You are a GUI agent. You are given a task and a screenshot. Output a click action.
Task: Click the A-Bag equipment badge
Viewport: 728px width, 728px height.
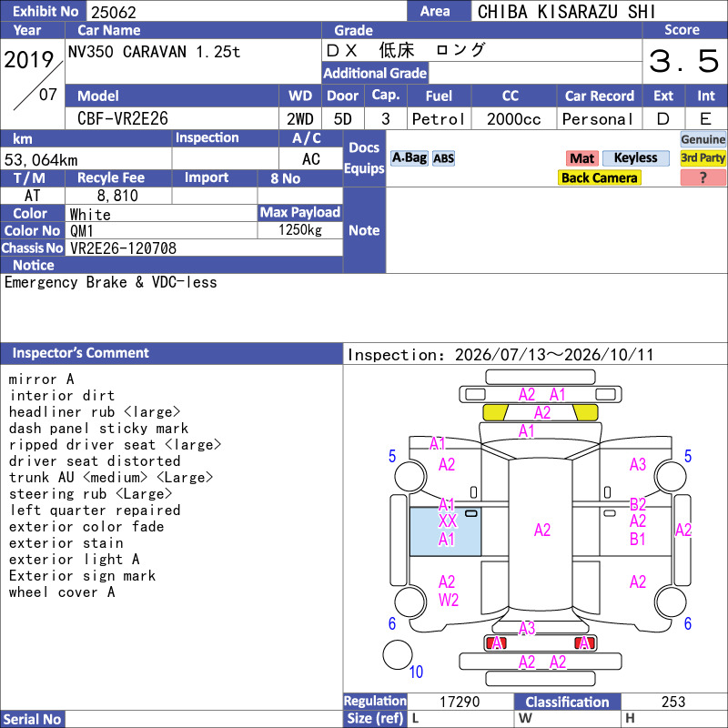coord(409,158)
